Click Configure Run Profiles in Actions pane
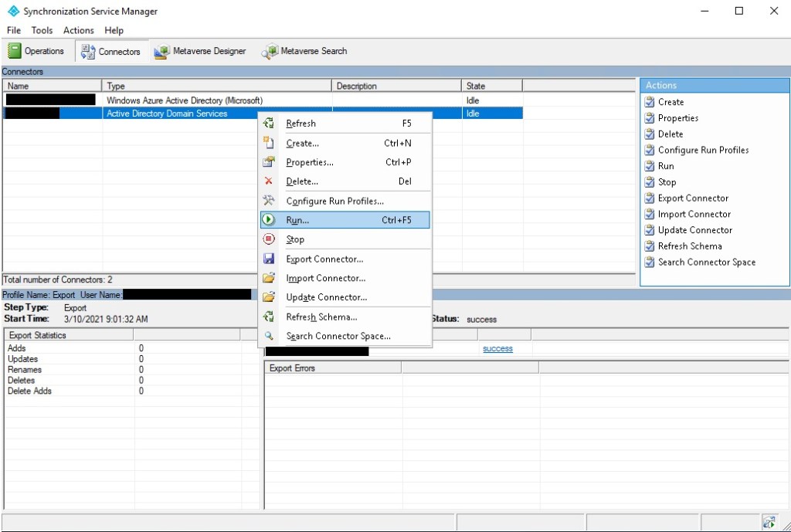Image resolution: width=791 pixels, height=532 pixels. [703, 150]
